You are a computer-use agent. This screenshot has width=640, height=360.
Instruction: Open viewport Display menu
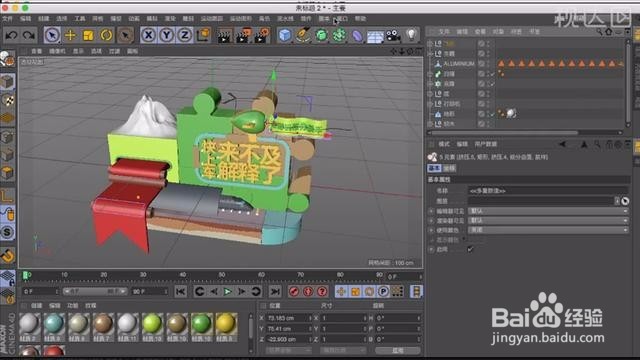78,51
